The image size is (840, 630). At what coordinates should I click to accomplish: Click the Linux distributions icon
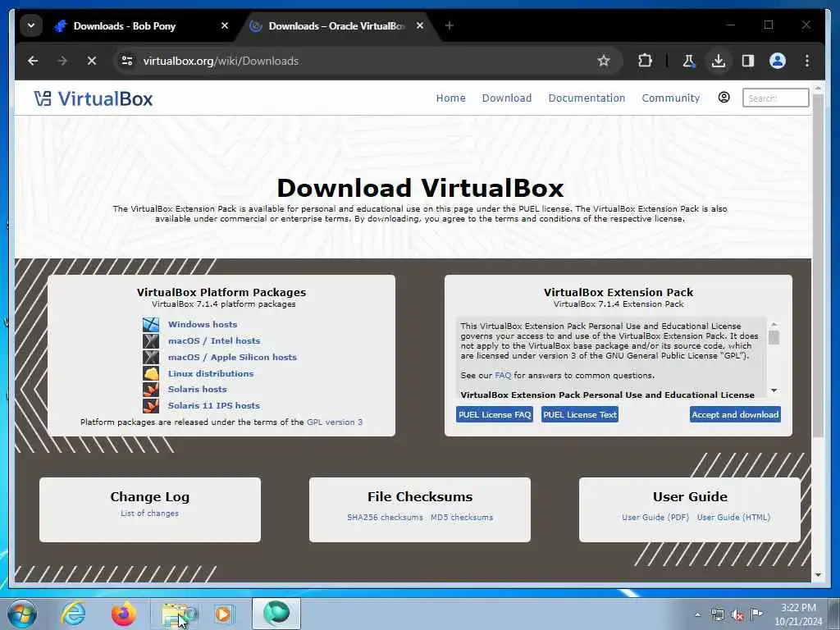point(151,373)
